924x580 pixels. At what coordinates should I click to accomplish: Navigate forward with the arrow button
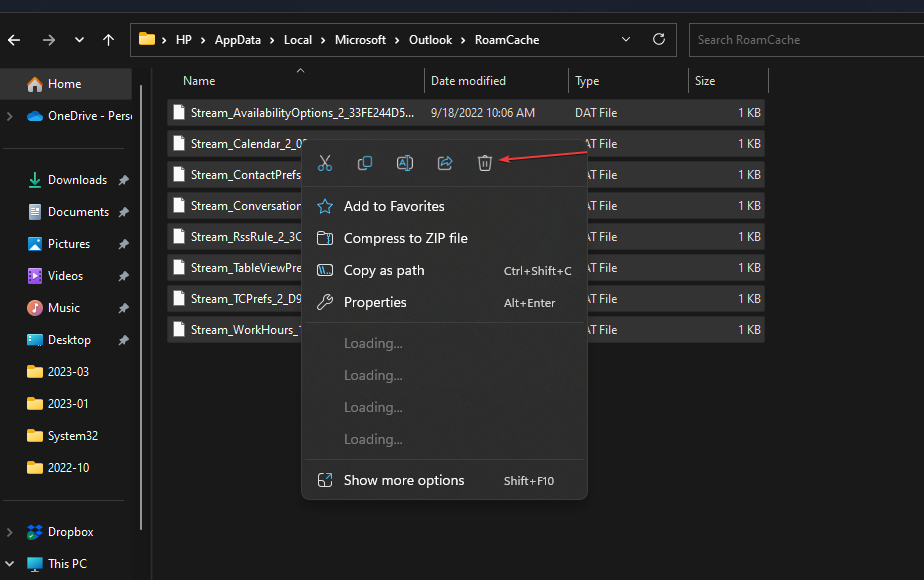(48, 40)
